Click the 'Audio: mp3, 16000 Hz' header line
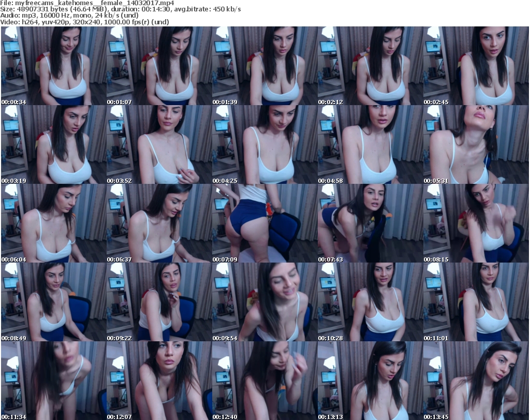 pyautogui.click(x=69, y=16)
